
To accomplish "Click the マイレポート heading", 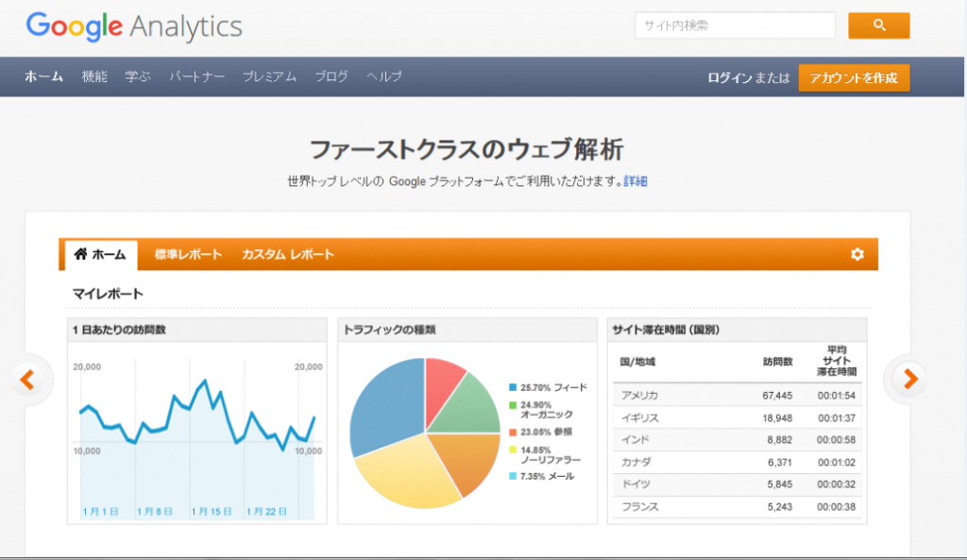I will pos(108,294).
